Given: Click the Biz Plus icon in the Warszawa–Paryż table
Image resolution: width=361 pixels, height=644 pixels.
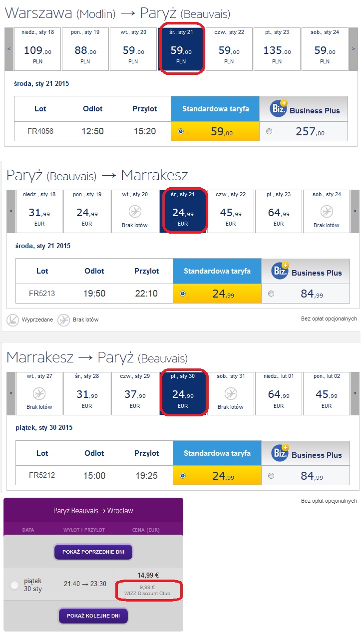Looking at the screenshot, I should [x=279, y=108].
